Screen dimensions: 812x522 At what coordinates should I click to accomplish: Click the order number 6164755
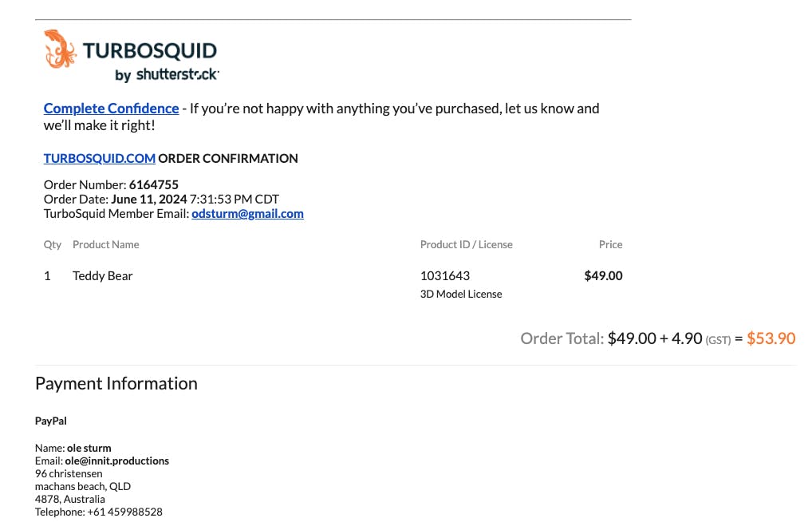pyautogui.click(x=153, y=185)
